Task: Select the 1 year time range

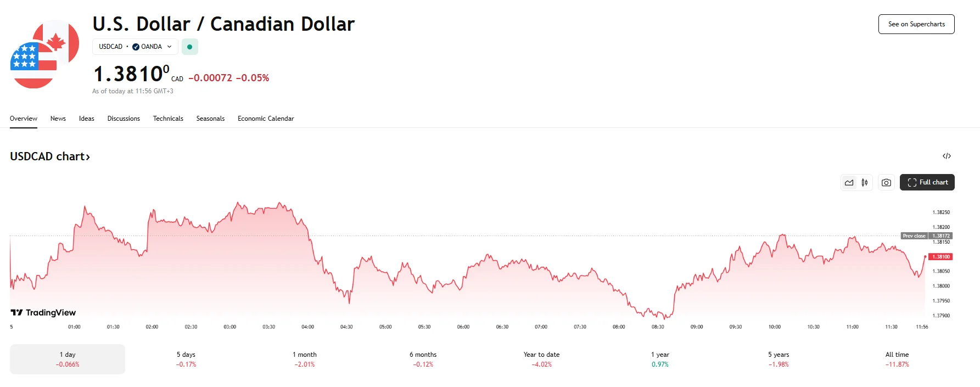Action: click(x=660, y=359)
